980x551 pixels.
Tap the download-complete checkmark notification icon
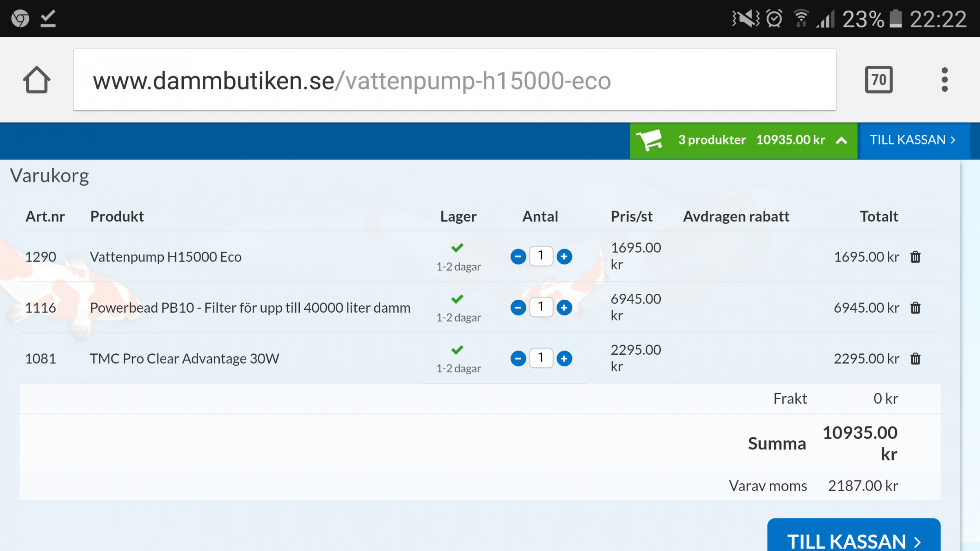48,18
